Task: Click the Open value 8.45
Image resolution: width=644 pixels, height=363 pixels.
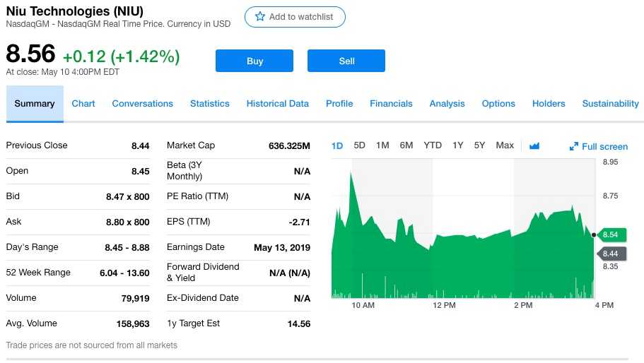Action: click(x=141, y=172)
